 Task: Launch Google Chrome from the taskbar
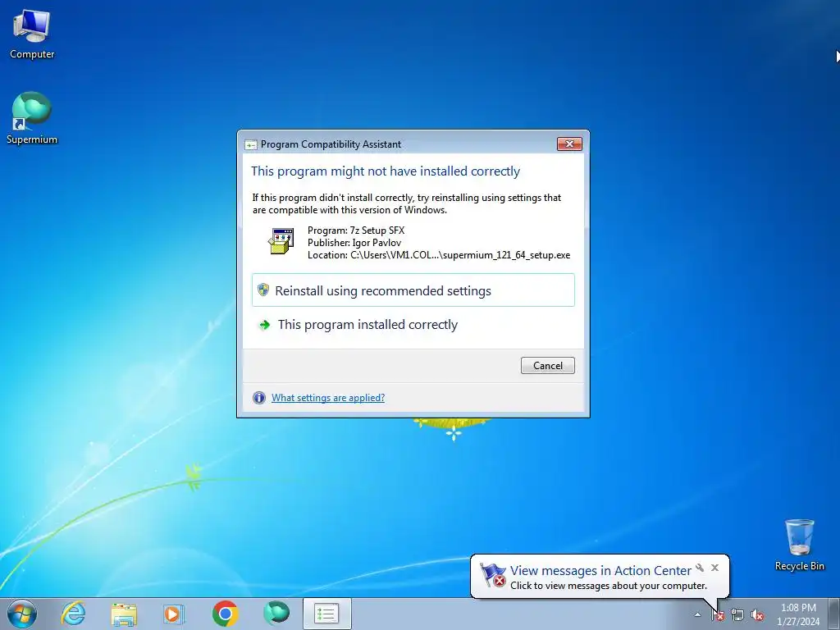tap(225, 614)
